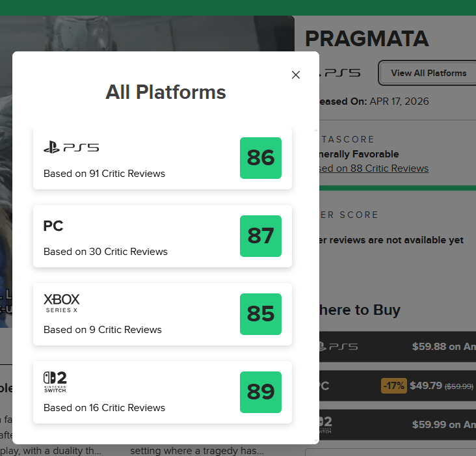
Task: Click the struck-through $59.99 price
Action: (458, 386)
